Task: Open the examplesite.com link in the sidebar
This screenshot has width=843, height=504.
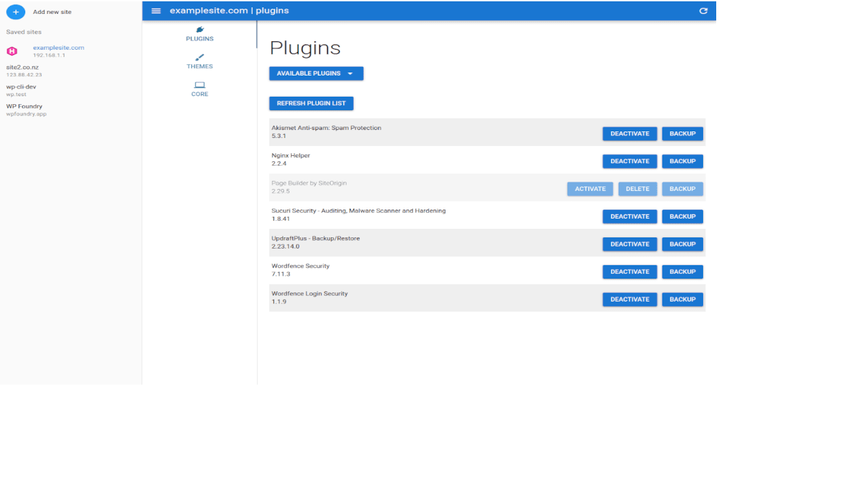Action: 58,47
